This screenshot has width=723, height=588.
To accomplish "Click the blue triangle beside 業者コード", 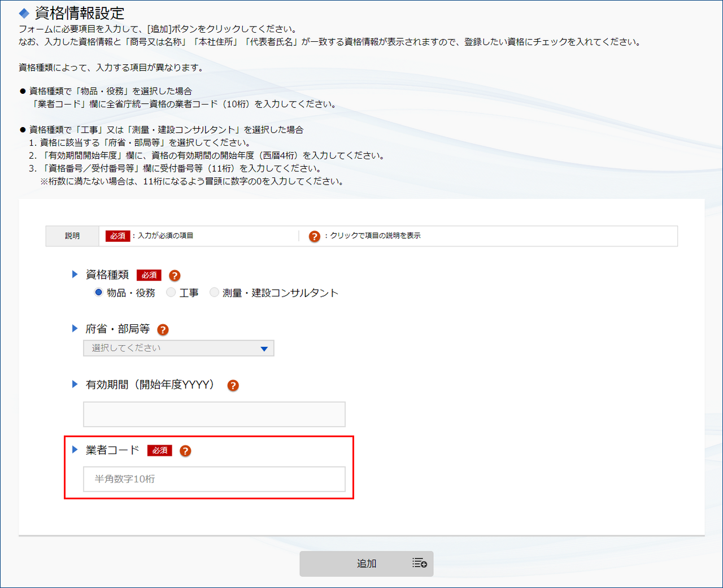I will pos(75,450).
